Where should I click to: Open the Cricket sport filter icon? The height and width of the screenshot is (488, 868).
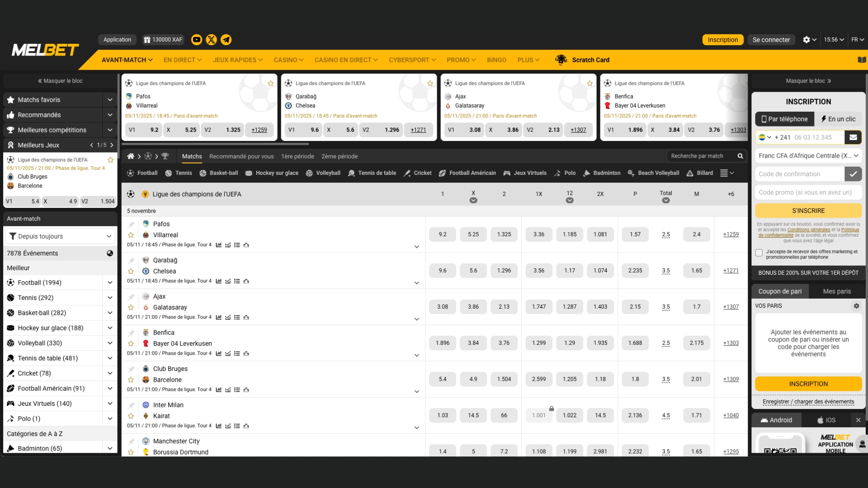tap(407, 173)
